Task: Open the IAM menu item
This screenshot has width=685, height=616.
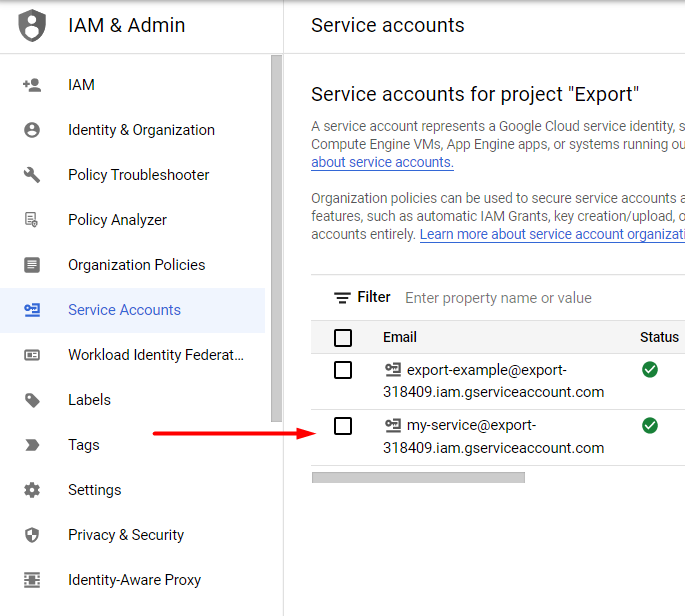Action: [132, 85]
